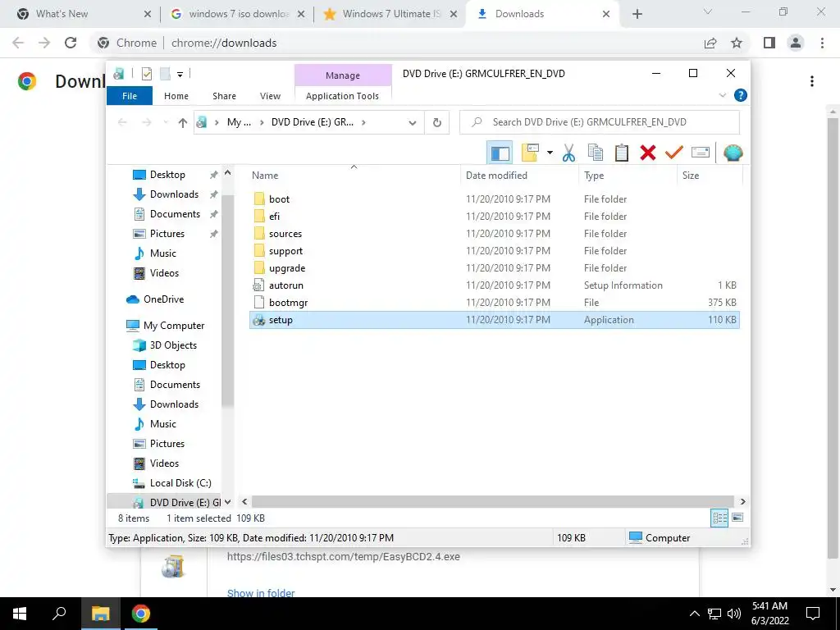The height and width of the screenshot is (630, 840).
Task: Open dropdown arrow beside new folder icon
Action: (x=550, y=153)
